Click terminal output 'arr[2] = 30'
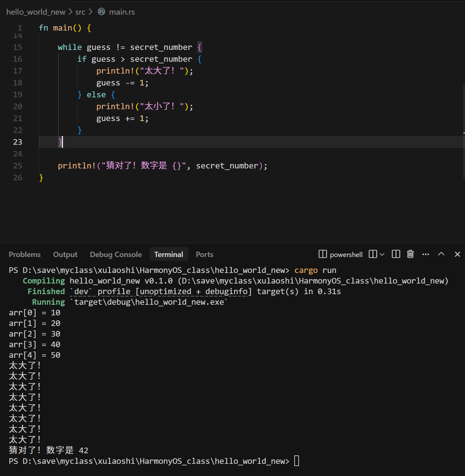 tap(35, 334)
